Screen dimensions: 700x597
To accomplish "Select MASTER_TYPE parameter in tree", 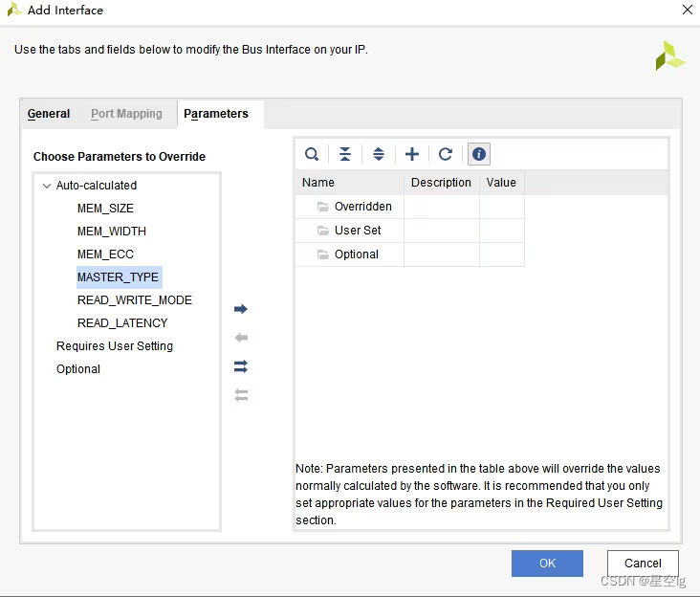I will [x=119, y=277].
